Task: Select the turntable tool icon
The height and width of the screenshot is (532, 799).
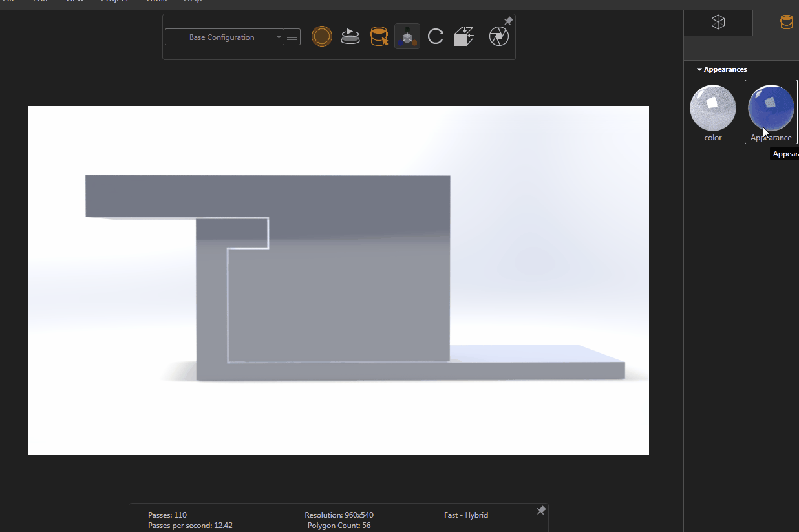Action: (x=350, y=36)
